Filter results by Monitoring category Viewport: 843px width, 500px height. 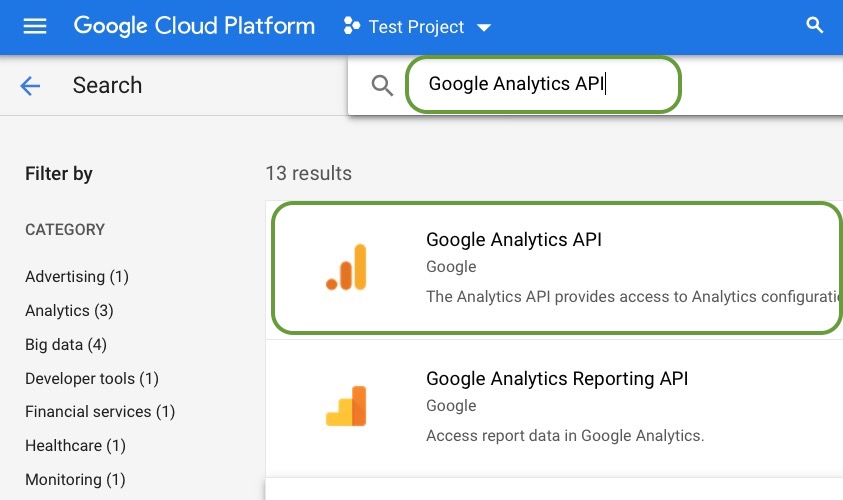(x=75, y=480)
